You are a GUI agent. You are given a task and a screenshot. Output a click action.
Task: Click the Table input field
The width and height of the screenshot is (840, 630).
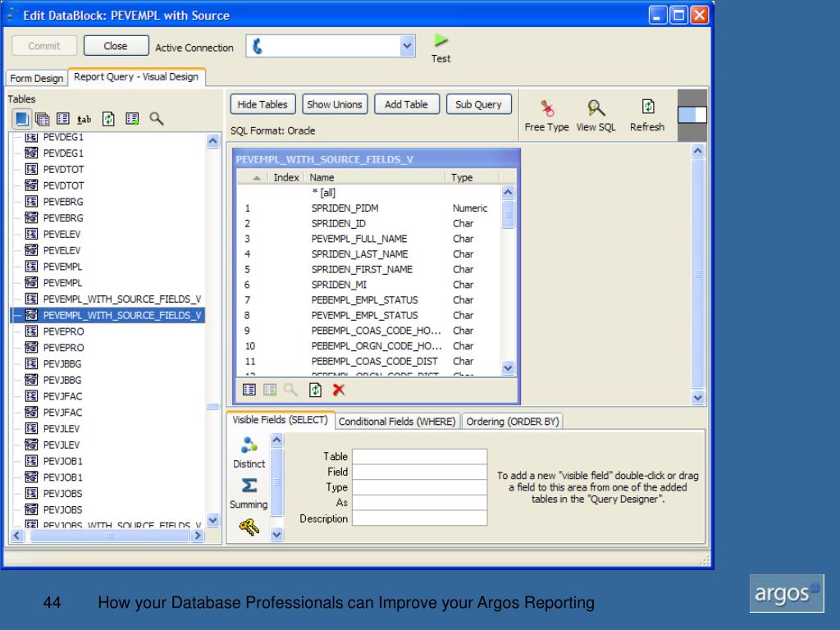click(x=419, y=456)
